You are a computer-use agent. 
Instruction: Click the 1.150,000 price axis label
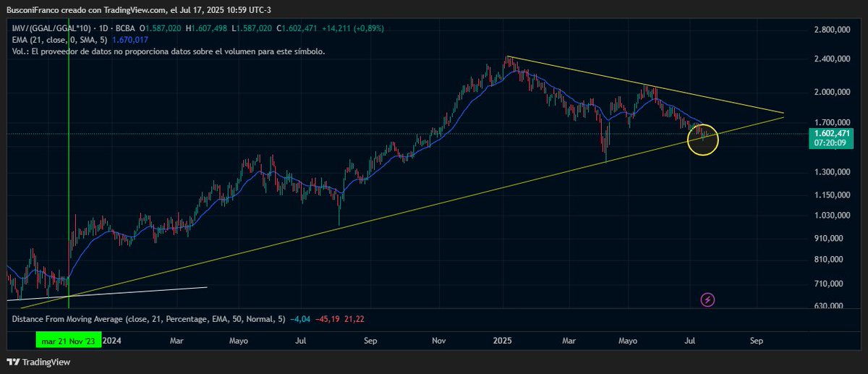830,195
